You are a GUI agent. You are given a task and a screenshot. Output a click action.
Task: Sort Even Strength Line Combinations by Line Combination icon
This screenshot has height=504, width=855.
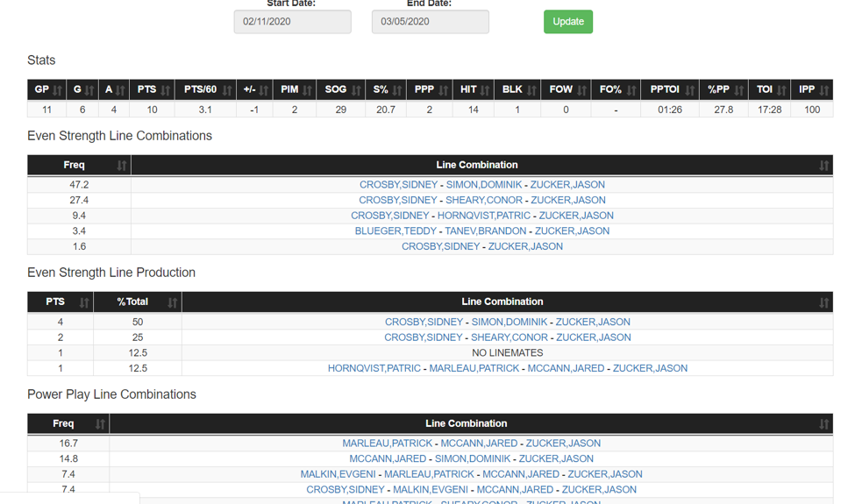824,166
